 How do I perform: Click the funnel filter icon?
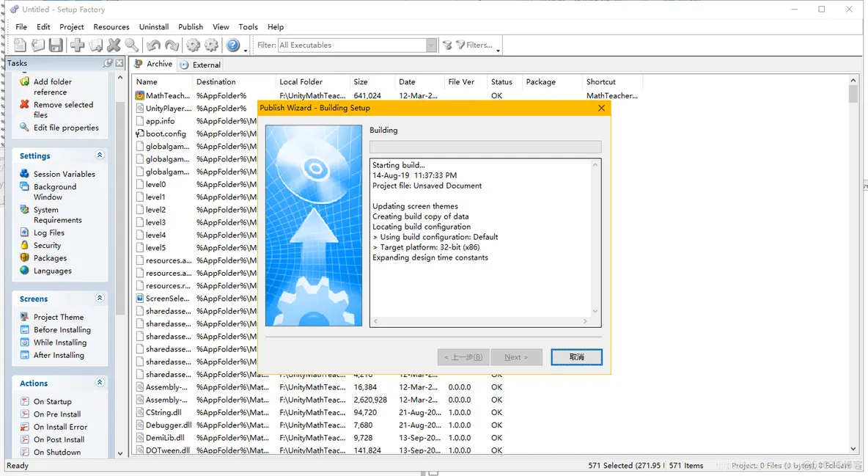click(x=447, y=45)
